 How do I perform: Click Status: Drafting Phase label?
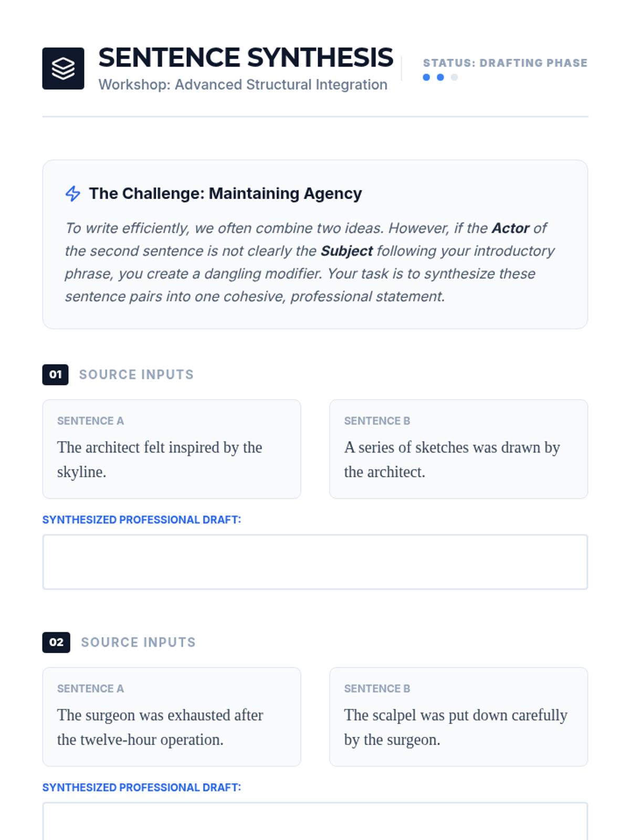[505, 63]
